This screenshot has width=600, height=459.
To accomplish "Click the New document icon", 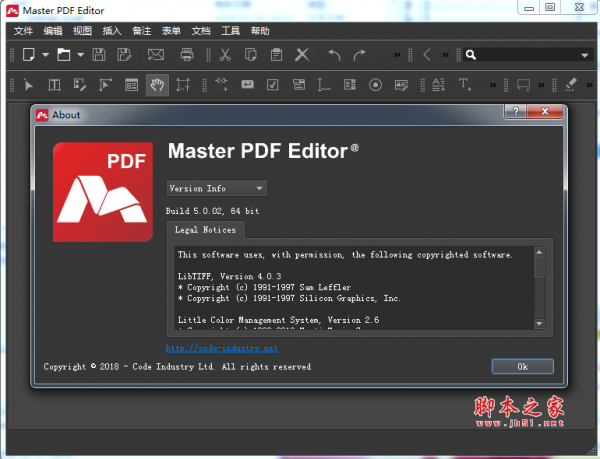I will click(x=29, y=55).
